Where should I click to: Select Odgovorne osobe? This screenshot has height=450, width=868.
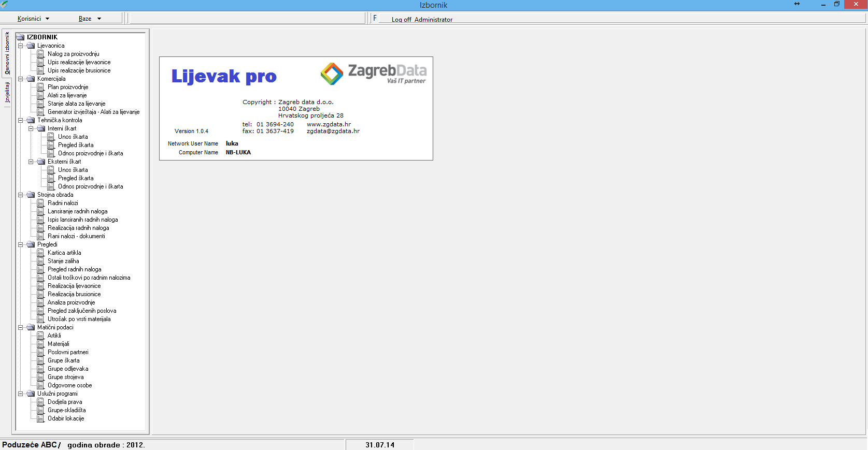(x=69, y=385)
